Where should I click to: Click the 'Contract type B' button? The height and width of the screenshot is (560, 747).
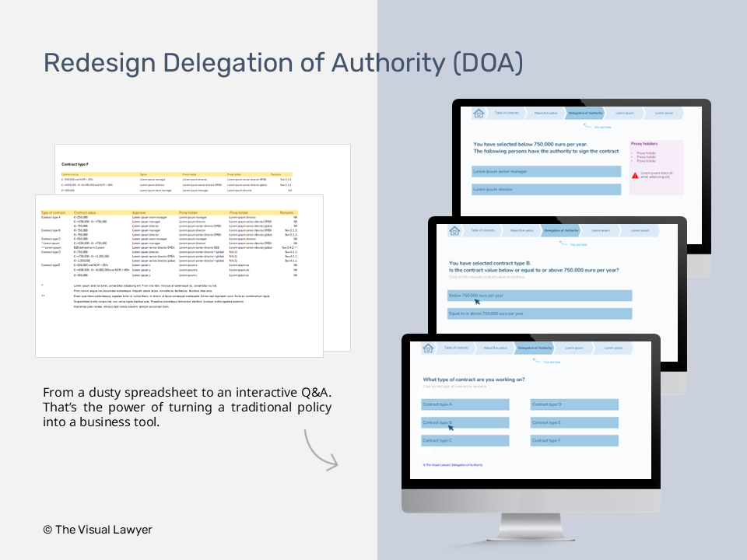pos(466,422)
